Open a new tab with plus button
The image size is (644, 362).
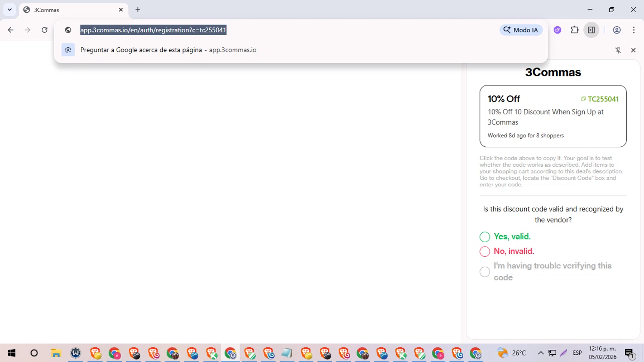(138, 9)
